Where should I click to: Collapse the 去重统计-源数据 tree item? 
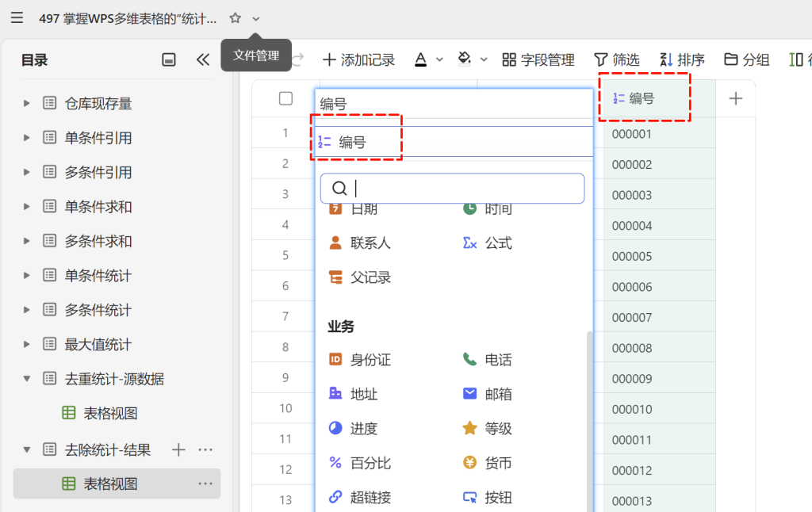coord(26,379)
